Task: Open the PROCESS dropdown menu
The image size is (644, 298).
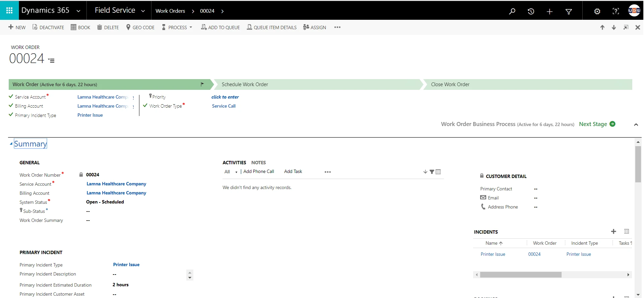Action: pos(177,27)
